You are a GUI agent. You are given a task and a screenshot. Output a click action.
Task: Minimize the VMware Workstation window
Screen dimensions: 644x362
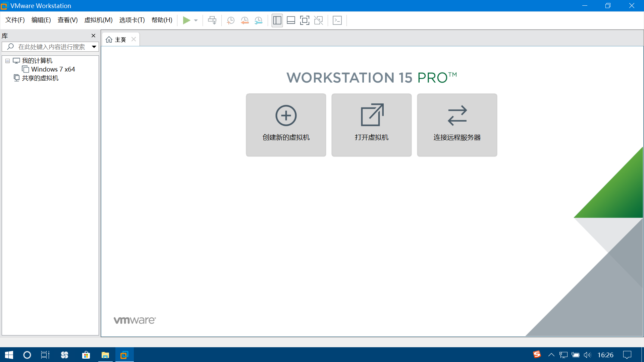tap(585, 6)
